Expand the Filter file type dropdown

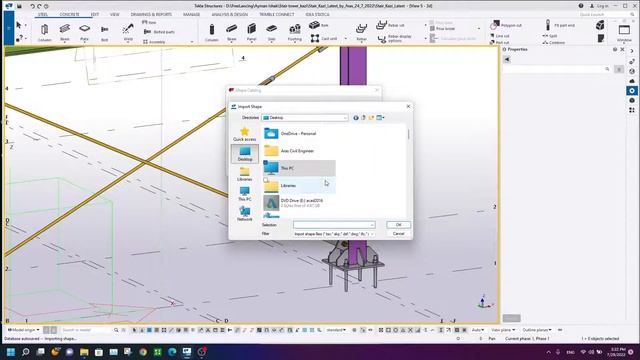click(x=372, y=234)
